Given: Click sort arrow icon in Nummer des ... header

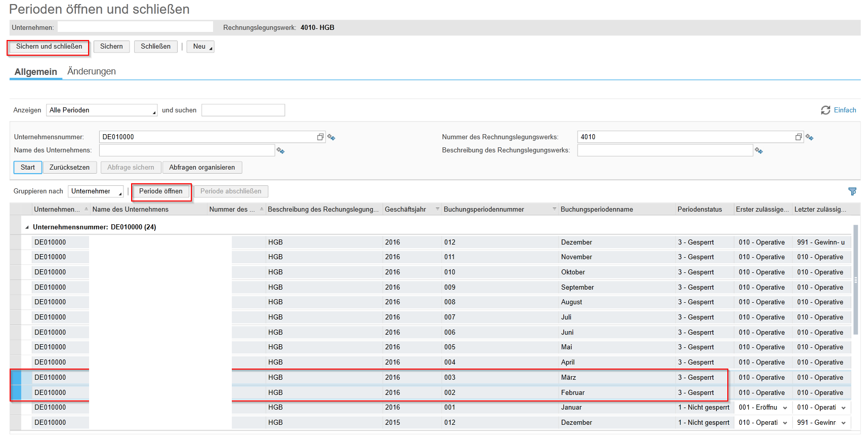Looking at the screenshot, I should pos(262,209).
